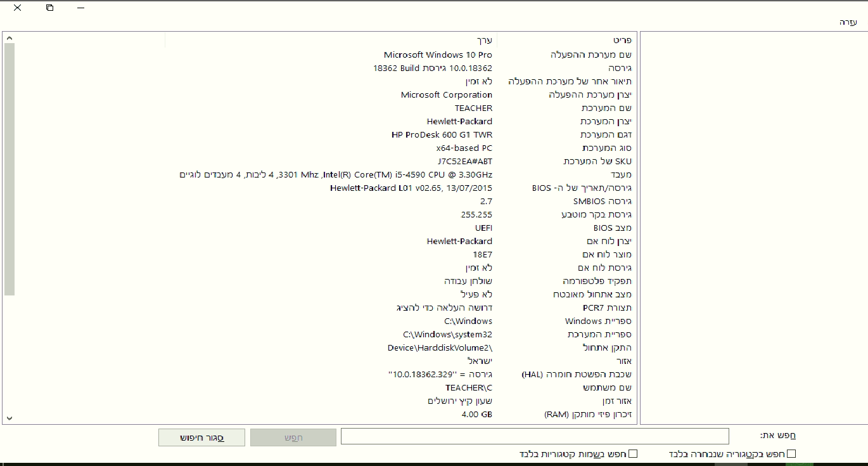Select the דגם המערכת item
The height and width of the screenshot is (466, 868).
[606, 135]
